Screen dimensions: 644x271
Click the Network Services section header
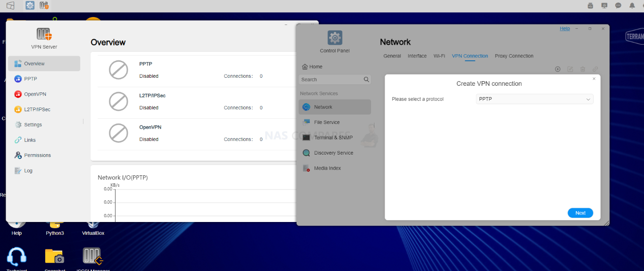pos(319,93)
